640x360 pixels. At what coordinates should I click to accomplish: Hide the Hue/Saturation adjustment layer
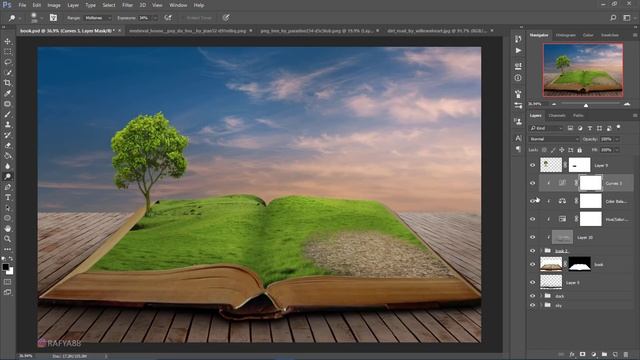pyautogui.click(x=532, y=219)
